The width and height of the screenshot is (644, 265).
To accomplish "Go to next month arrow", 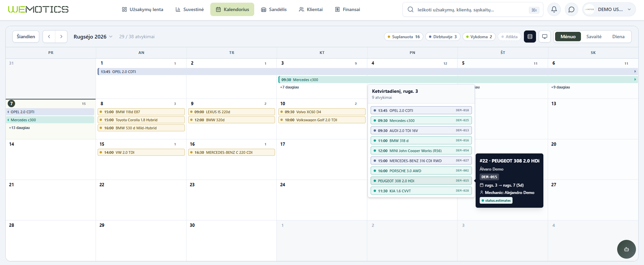I will pyautogui.click(x=61, y=37).
